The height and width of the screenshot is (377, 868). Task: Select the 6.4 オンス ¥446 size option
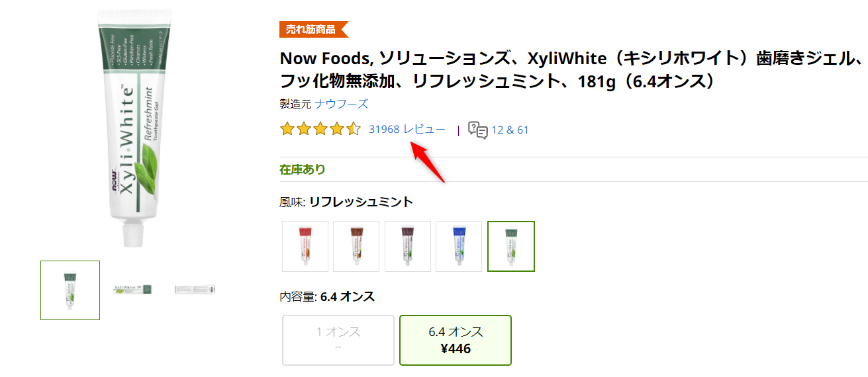[x=456, y=340]
